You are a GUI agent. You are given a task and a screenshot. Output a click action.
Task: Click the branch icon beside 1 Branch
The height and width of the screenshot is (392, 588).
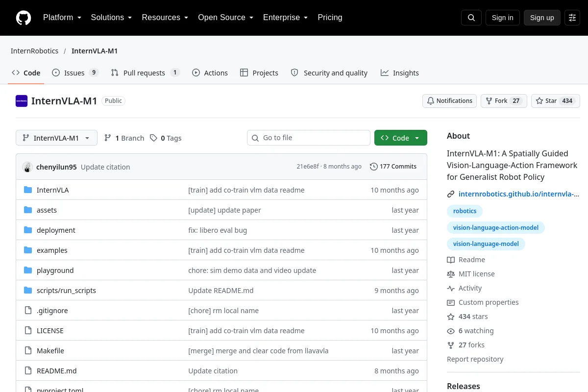tap(108, 138)
